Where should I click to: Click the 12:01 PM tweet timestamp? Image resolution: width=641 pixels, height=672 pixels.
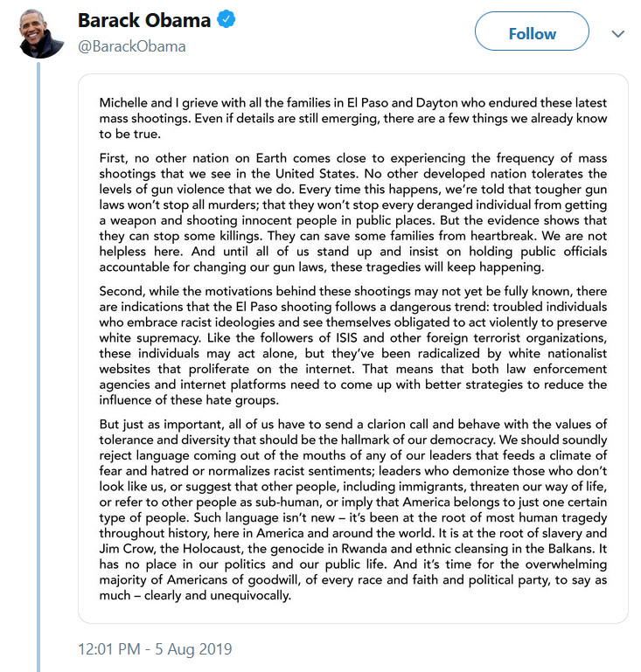(109, 649)
